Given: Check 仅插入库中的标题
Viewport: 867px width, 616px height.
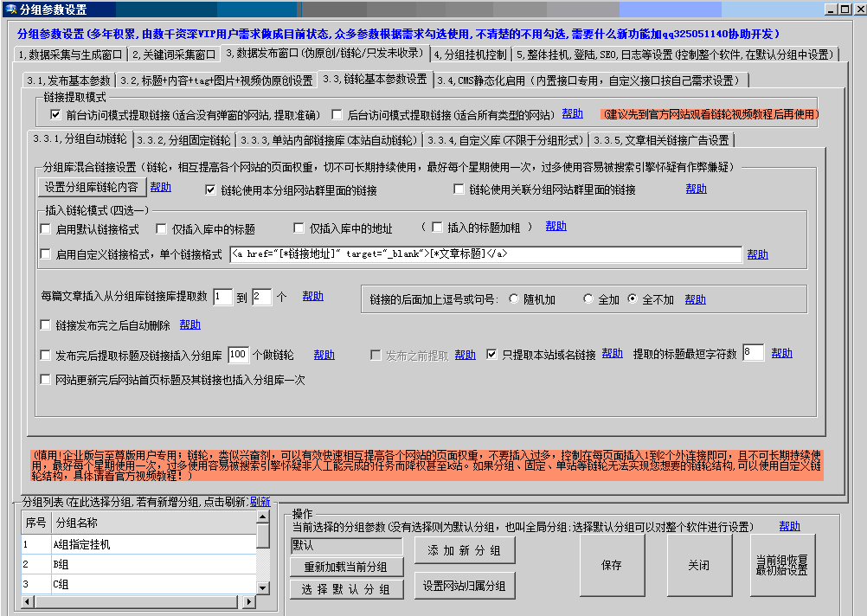Looking at the screenshot, I should [162, 229].
